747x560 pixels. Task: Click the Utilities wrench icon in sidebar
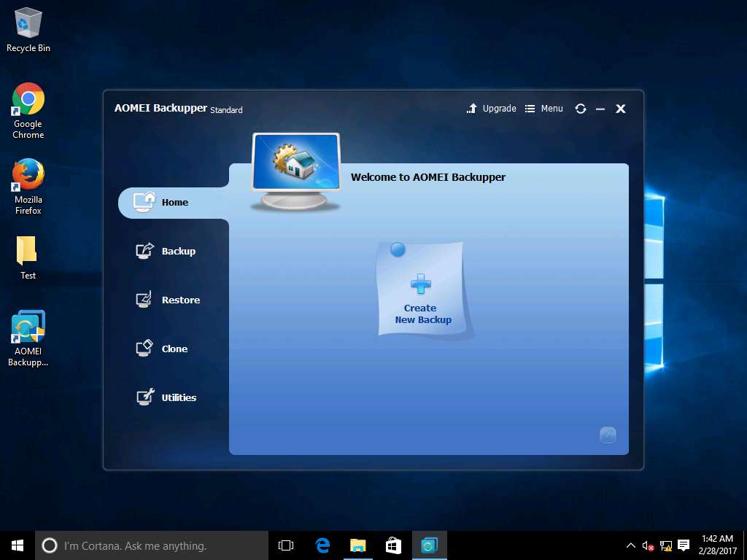[x=145, y=397]
